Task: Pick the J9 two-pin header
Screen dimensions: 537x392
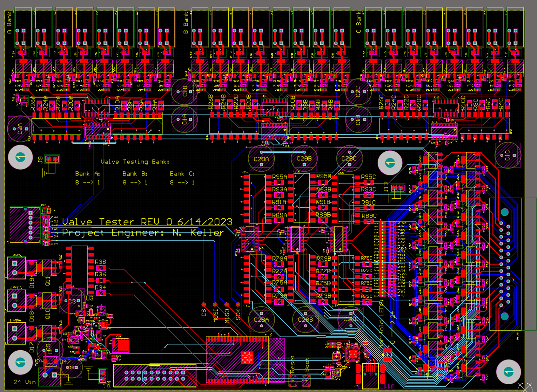Action: 52,160
